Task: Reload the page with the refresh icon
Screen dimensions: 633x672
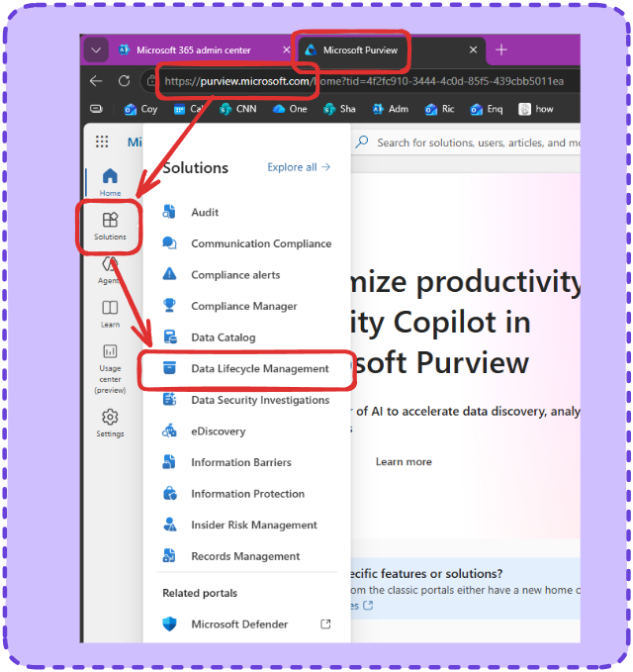Action: tap(126, 81)
